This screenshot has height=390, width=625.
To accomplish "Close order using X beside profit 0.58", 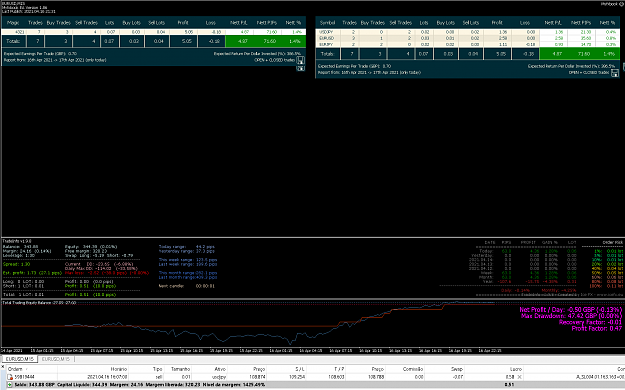I will (x=519, y=377).
